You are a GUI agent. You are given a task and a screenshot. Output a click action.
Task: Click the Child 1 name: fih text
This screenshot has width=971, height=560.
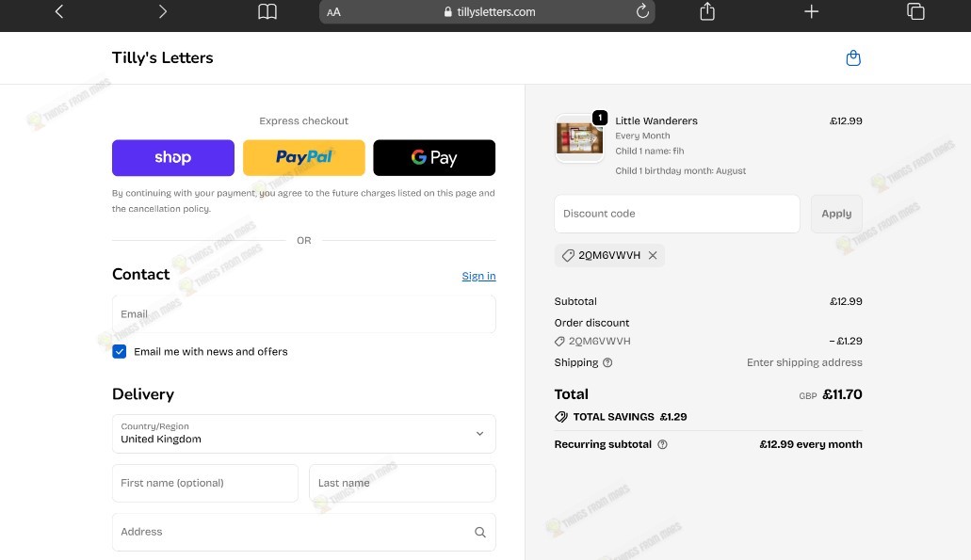(650, 151)
